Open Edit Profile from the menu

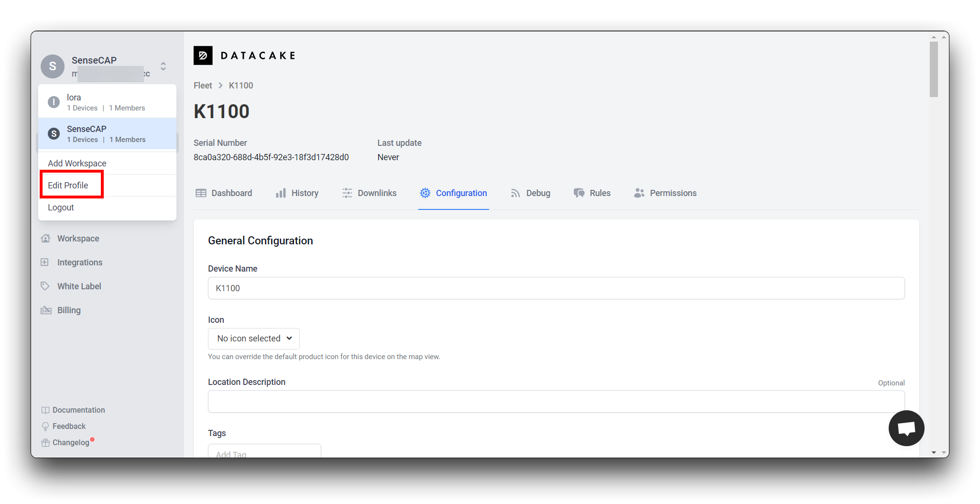(x=68, y=186)
